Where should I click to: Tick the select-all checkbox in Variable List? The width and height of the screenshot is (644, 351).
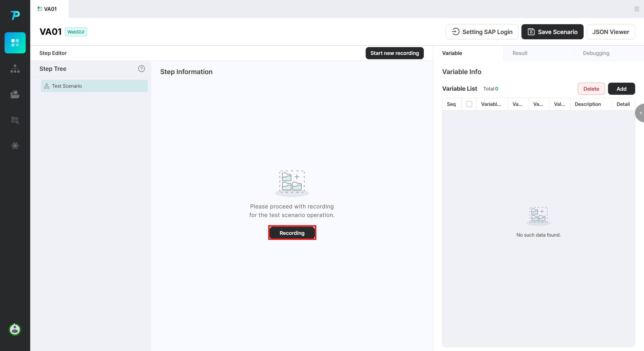pyautogui.click(x=469, y=104)
